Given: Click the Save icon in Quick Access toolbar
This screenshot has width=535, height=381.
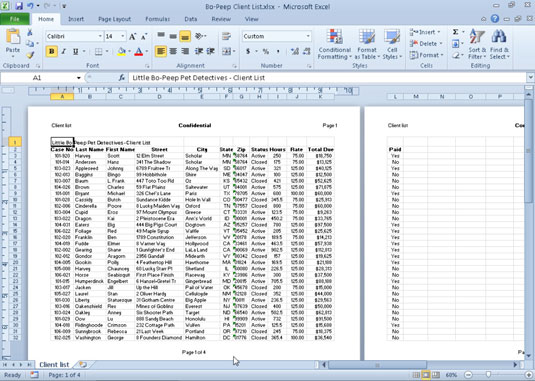Looking at the screenshot, I should 19,6.
